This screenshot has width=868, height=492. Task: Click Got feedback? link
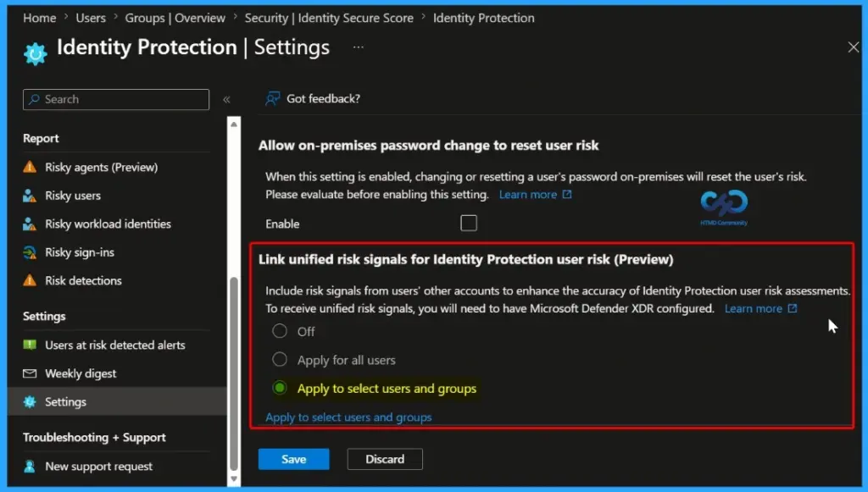tap(323, 98)
